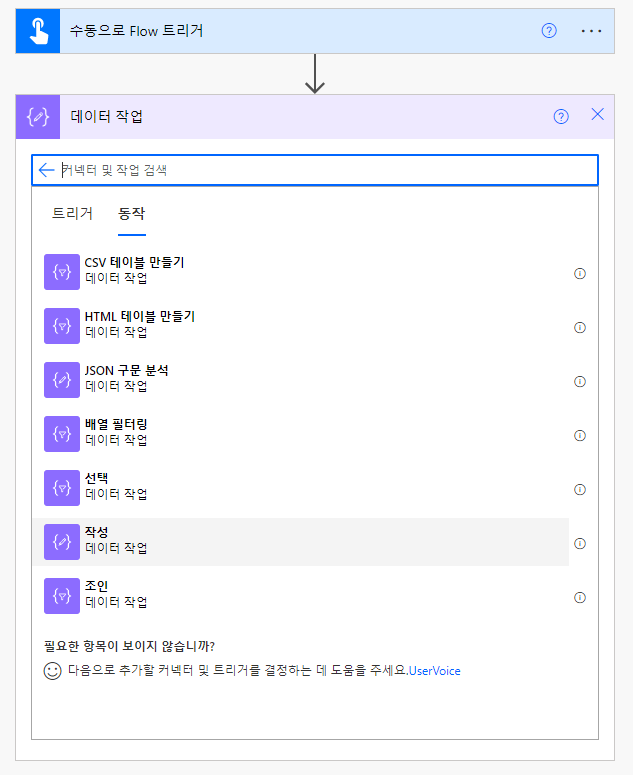Show info for JSON 구문 분석
633x775 pixels.
(x=580, y=381)
